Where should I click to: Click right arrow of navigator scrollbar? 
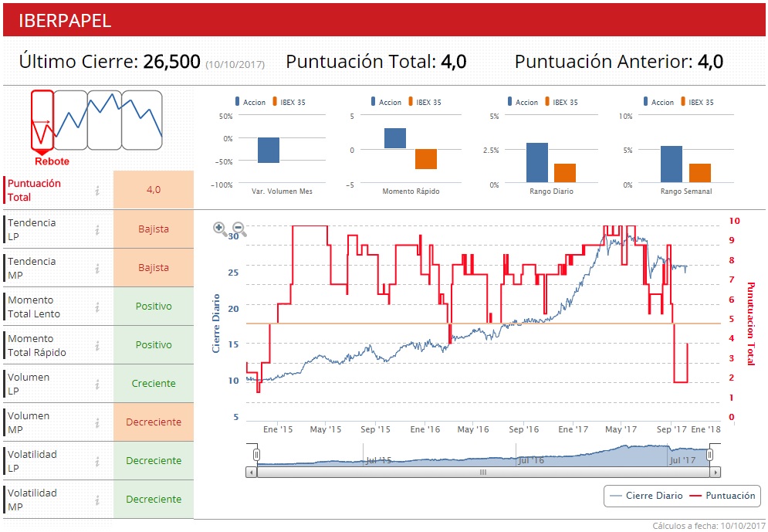[x=715, y=473]
